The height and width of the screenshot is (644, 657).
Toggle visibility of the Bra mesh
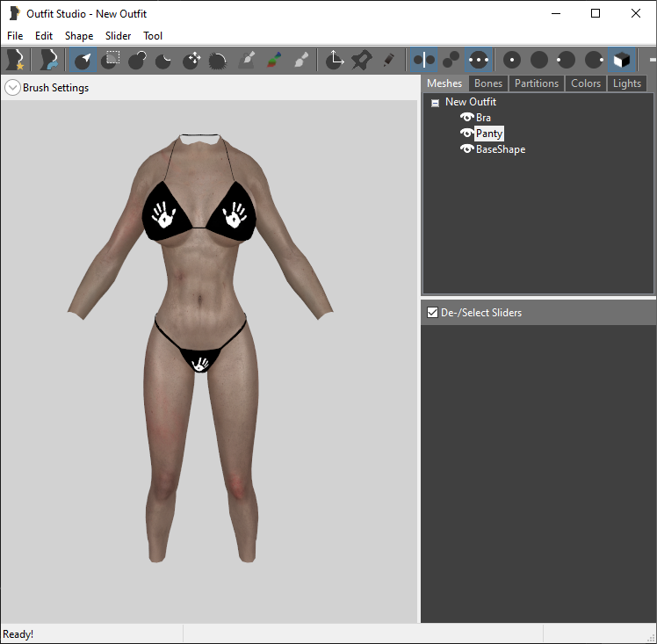click(x=466, y=117)
